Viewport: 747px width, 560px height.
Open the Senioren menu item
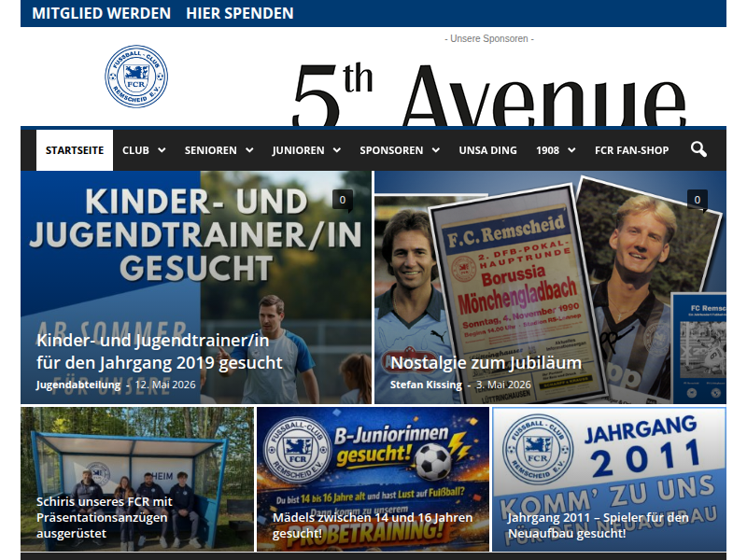coord(211,150)
